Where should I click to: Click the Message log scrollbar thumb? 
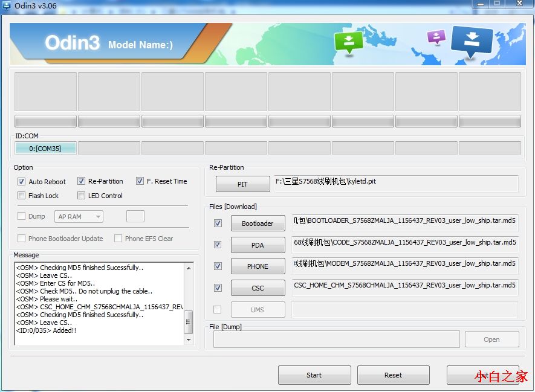189,322
